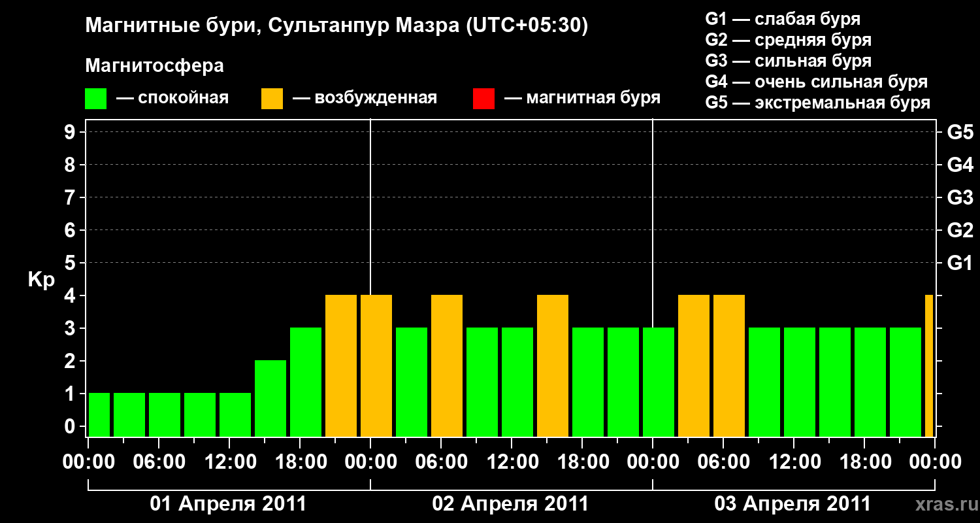Select the orange bar at 21:00 on 01 Апреля
The width and height of the screenshot is (980, 523).
[x=341, y=365]
